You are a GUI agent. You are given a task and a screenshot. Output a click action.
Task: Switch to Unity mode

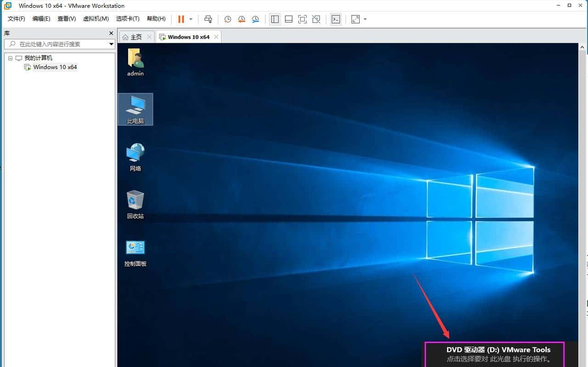coord(316,19)
